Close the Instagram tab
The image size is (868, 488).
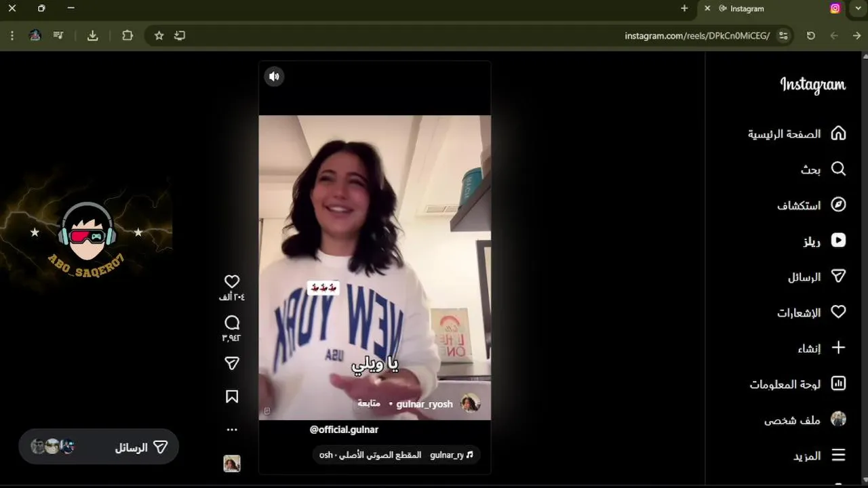click(707, 9)
